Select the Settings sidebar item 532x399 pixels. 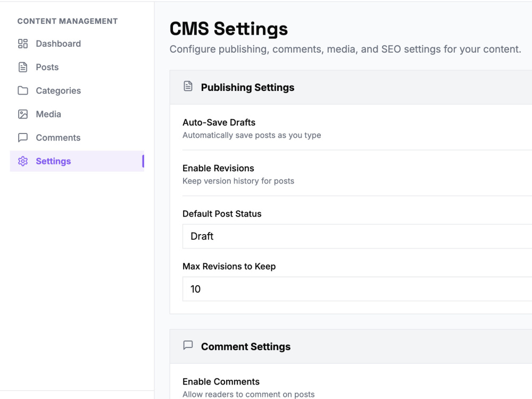[77, 161]
